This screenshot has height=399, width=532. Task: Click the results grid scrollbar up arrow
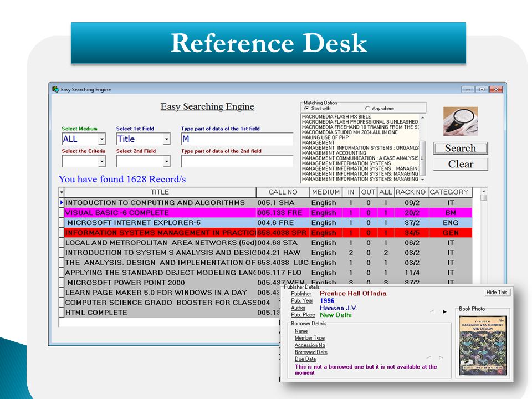click(484, 191)
